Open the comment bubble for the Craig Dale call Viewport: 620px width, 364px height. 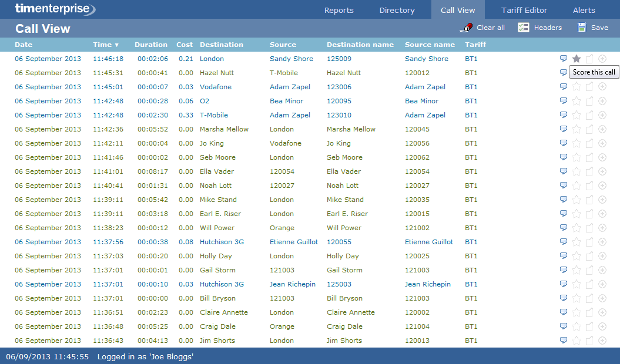pyautogui.click(x=564, y=326)
